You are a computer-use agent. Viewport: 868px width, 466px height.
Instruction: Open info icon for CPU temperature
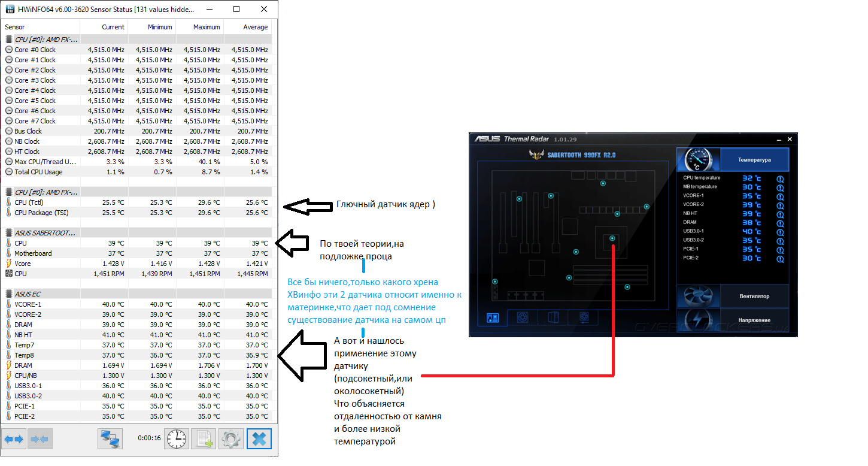click(780, 178)
